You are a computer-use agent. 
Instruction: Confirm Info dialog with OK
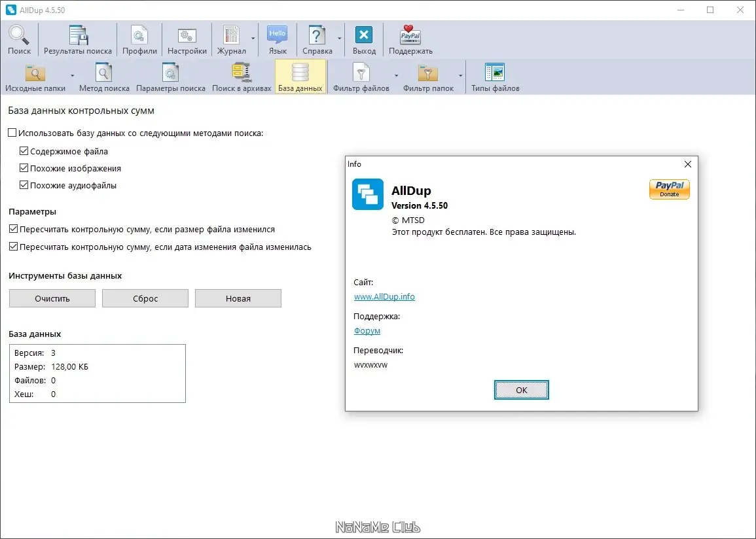521,390
